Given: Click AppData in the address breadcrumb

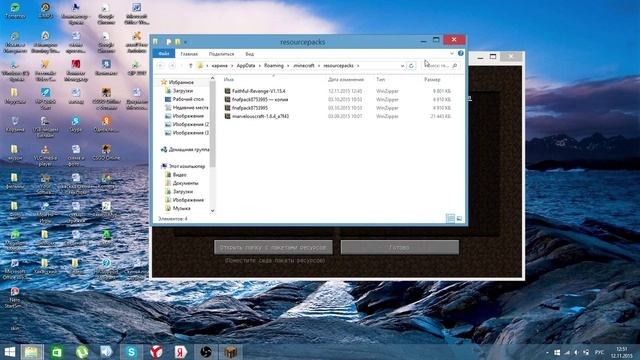Looking at the screenshot, I should click(246, 66).
